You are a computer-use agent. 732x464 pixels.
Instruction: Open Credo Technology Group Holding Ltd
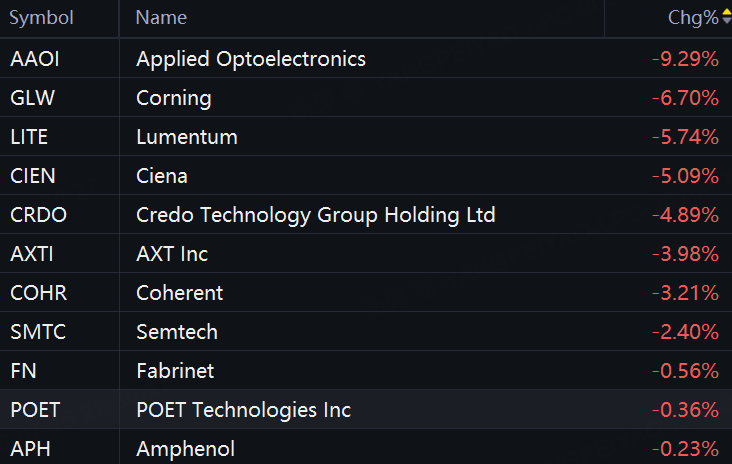(x=316, y=215)
